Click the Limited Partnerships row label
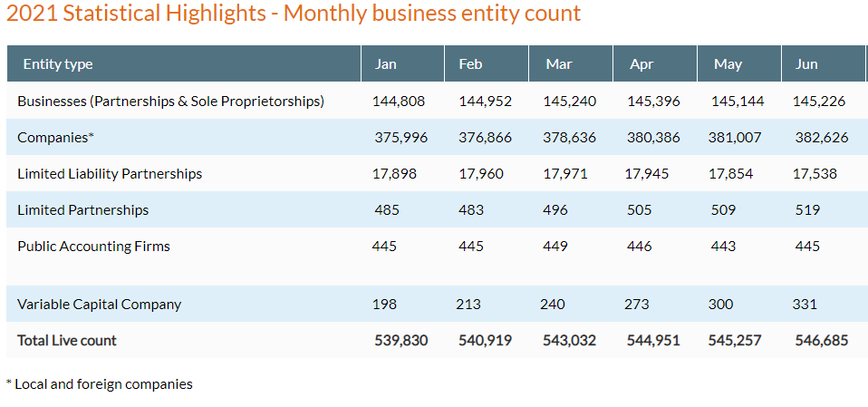Viewport: 868px width, 407px height. 82,209
